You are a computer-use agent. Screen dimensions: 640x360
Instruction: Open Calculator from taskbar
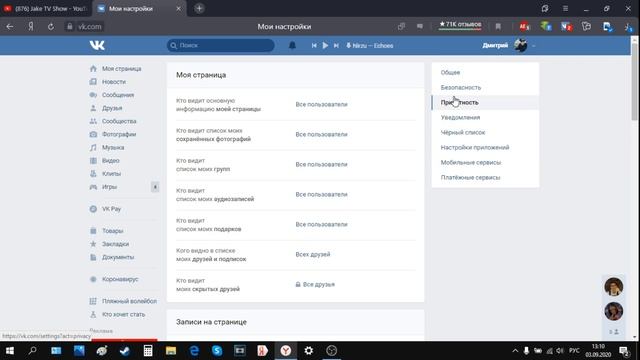pos(148,351)
